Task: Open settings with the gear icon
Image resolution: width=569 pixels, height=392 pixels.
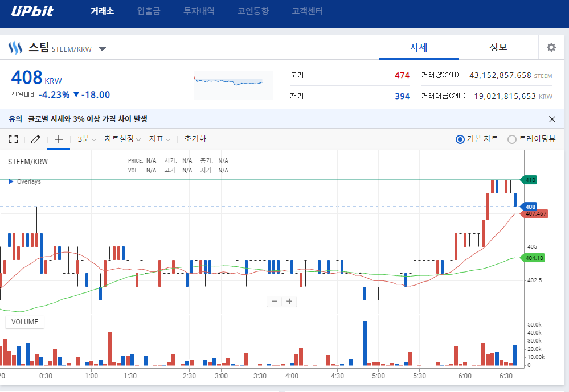Action: [551, 47]
